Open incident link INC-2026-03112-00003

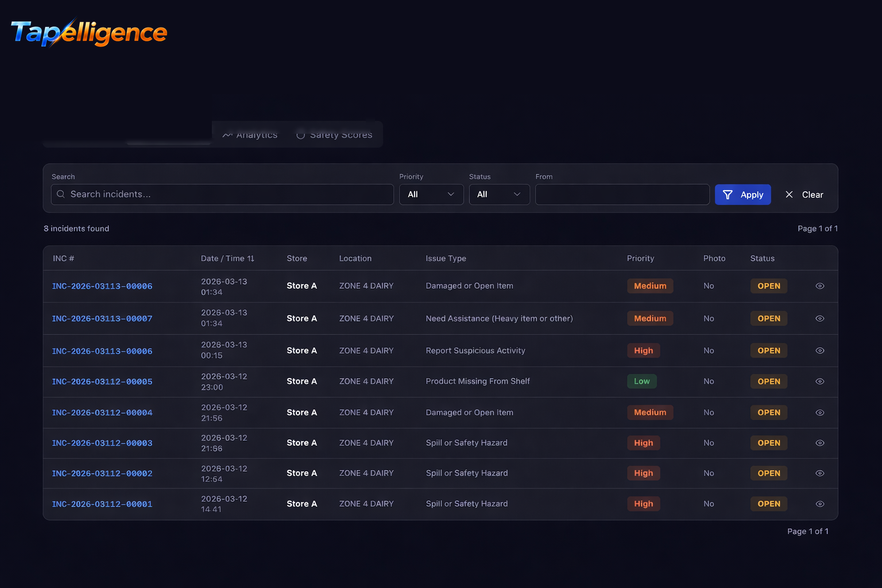click(102, 443)
